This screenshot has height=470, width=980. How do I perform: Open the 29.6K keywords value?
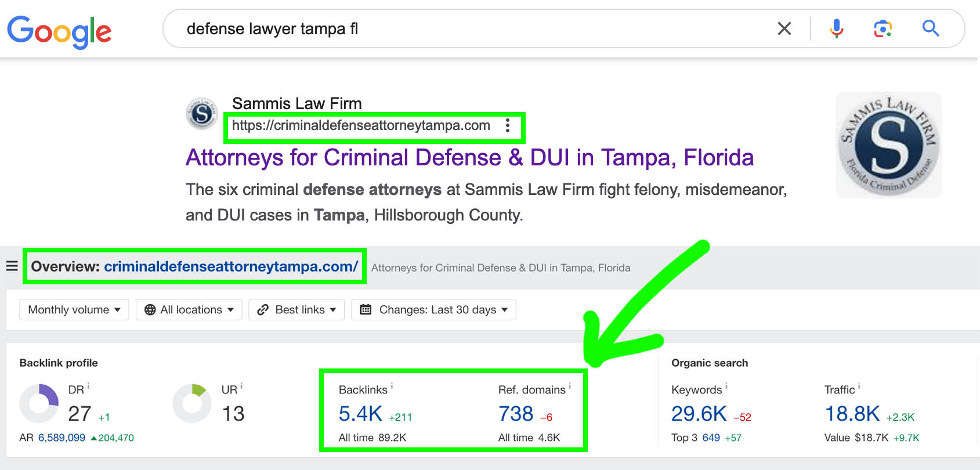click(699, 414)
